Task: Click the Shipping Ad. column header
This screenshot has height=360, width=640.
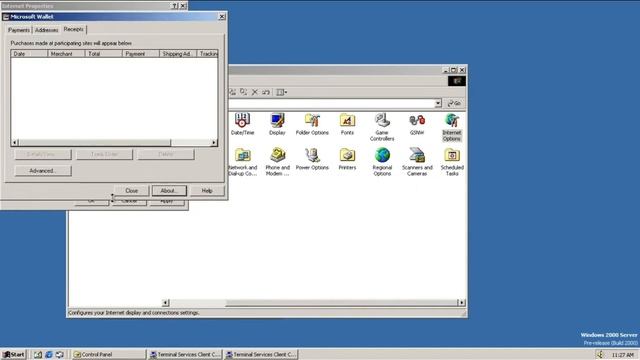Action: coord(178,53)
